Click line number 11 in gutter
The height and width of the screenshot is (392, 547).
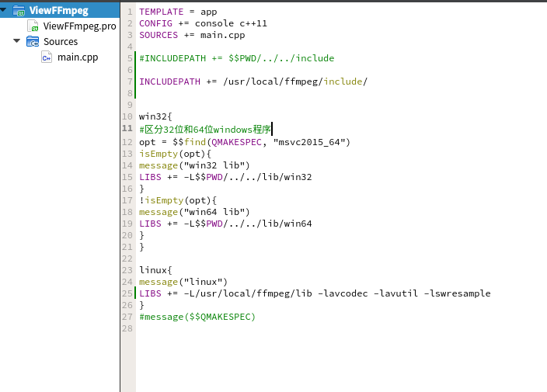127,128
